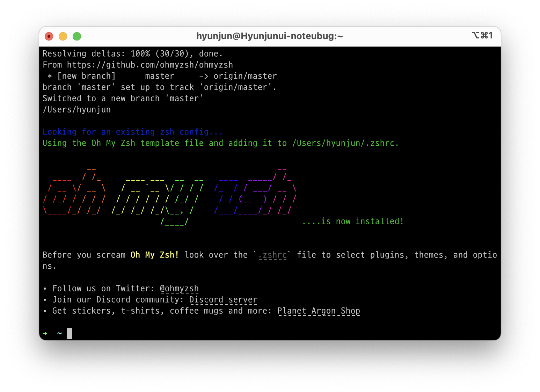540x392 pixels.
Task: Click the ⌥⌘1 shortcut indicator
Action: (482, 35)
